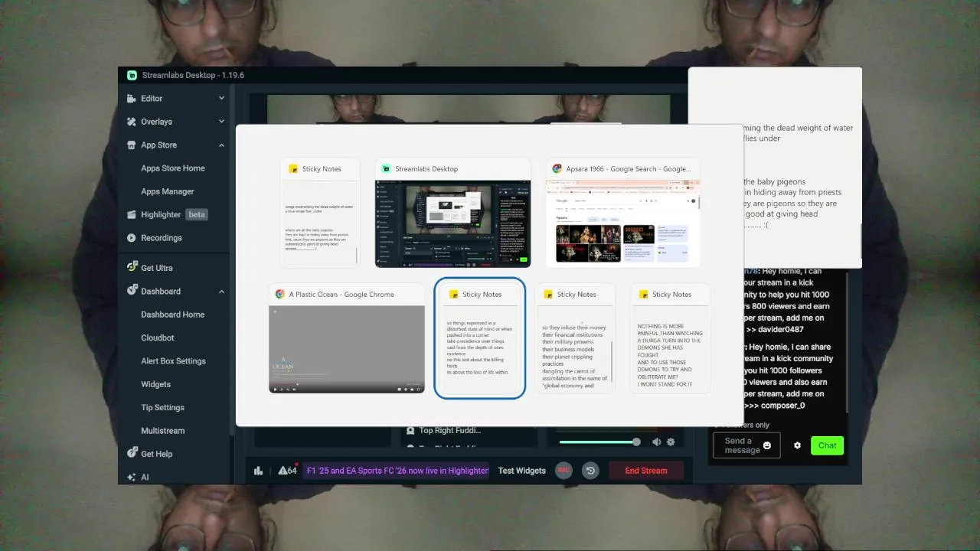Select highlighted Sticky Notes 'so things expressed'
Viewport: 980px width, 551px height.
click(x=480, y=338)
